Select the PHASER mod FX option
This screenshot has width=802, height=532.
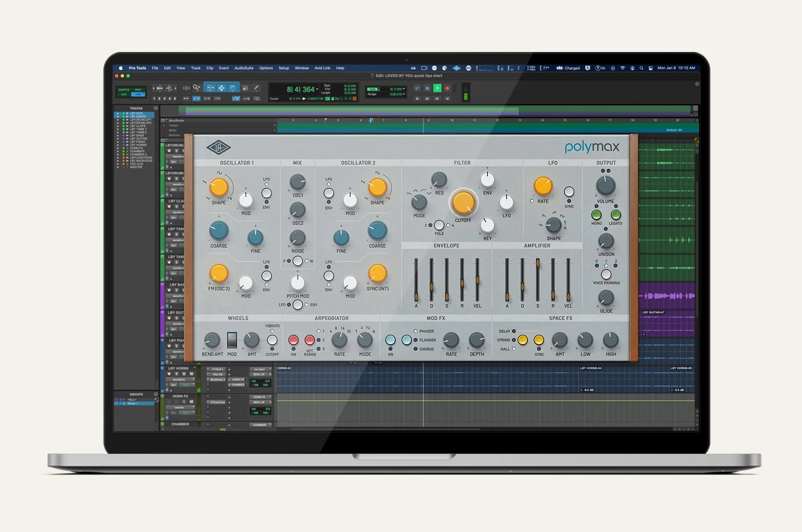click(416, 331)
